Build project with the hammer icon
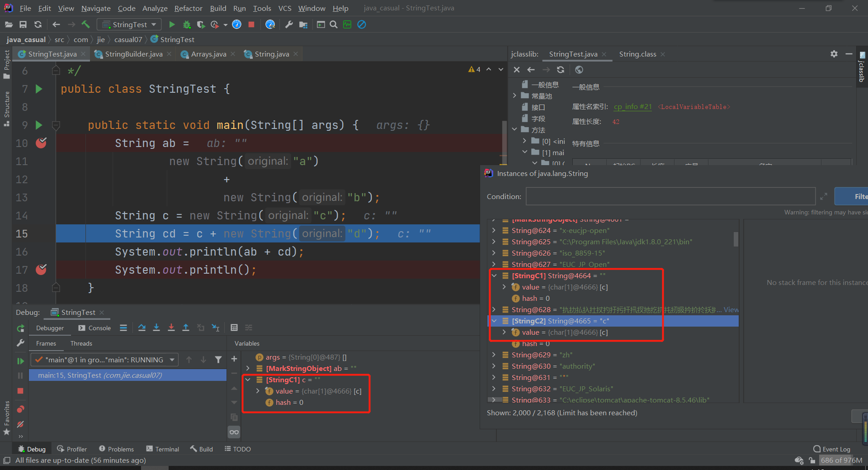This screenshot has height=470, width=868. click(x=85, y=24)
